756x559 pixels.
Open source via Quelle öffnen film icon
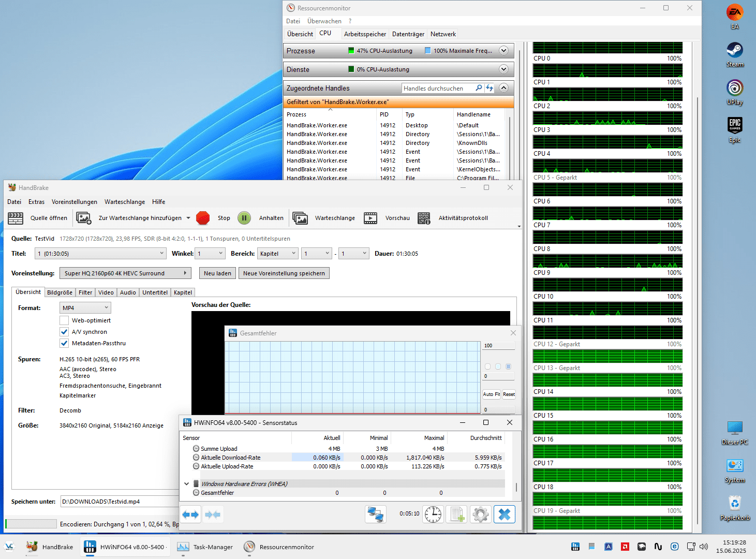(x=16, y=218)
